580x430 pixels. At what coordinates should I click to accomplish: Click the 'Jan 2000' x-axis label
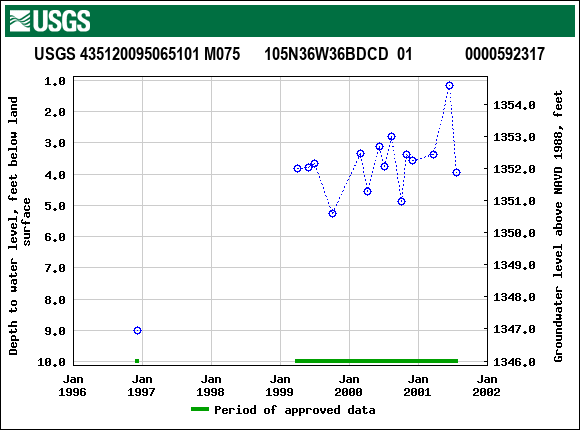point(349,385)
